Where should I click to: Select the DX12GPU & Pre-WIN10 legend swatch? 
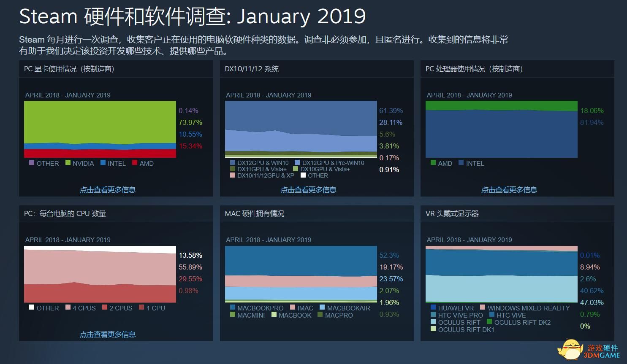297,162
